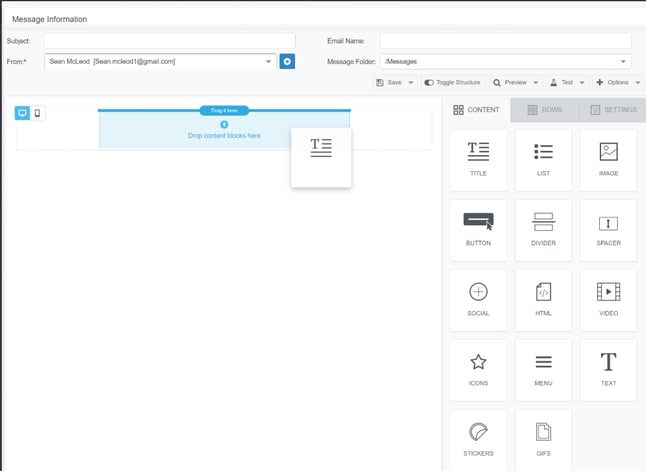Switch to the Rows tab
646x471 pixels.
[x=545, y=110]
